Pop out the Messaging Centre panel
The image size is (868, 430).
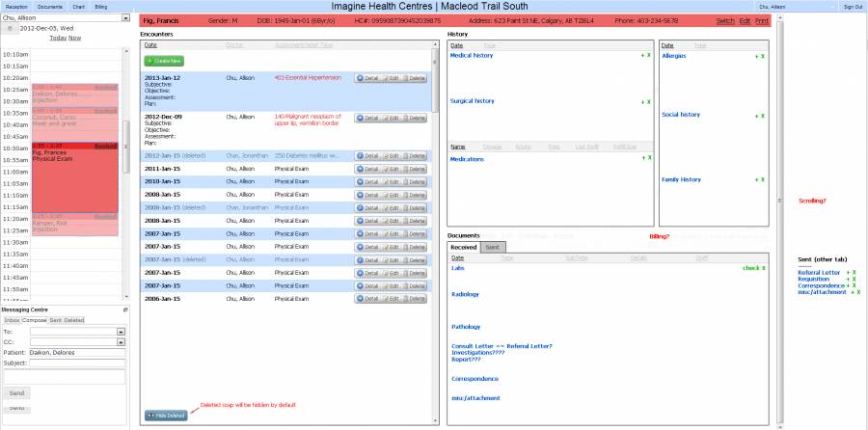tap(125, 309)
